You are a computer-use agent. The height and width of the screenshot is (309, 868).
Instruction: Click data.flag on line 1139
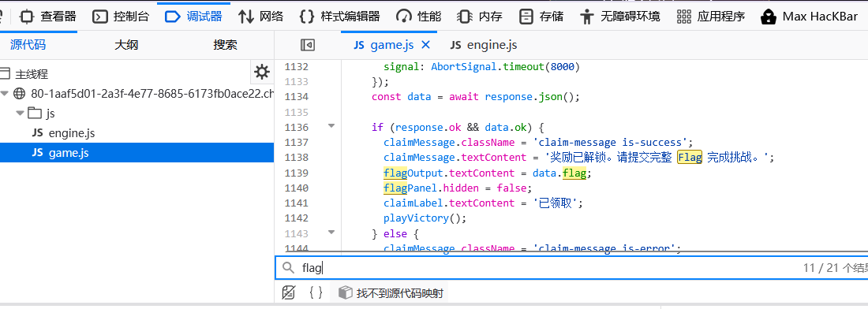coord(559,173)
